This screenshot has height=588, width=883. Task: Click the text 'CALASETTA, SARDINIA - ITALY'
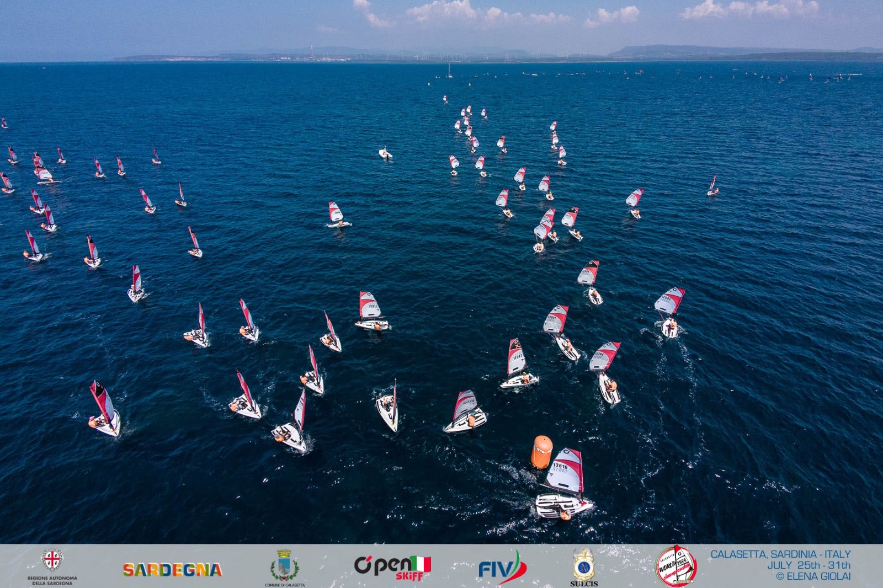click(x=780, y=554)
